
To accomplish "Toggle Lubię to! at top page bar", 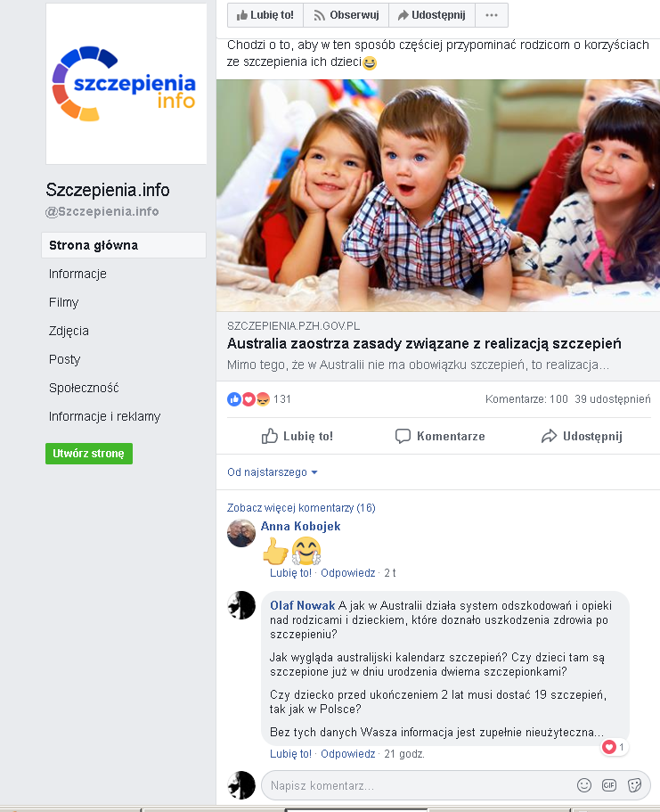I will [x=265, y=15].
